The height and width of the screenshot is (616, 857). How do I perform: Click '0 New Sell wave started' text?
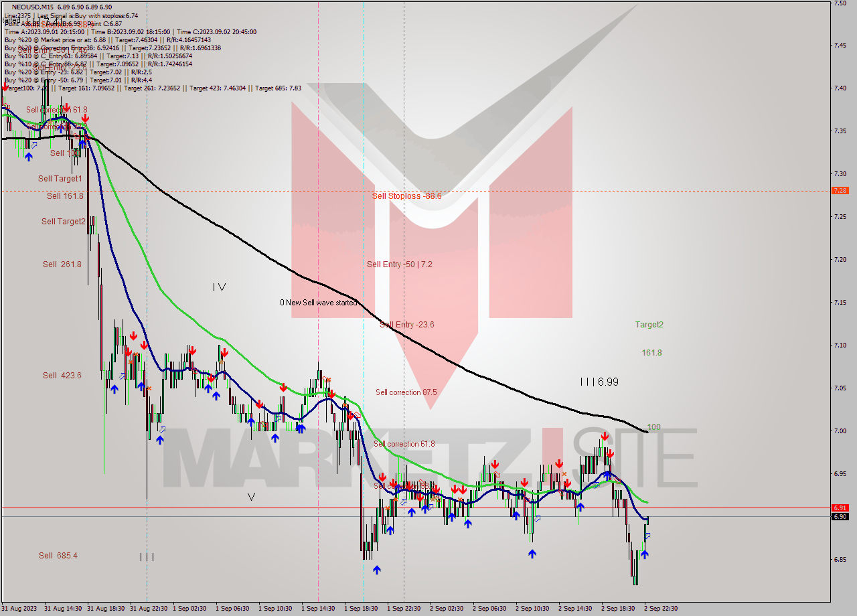pos(318,303)
